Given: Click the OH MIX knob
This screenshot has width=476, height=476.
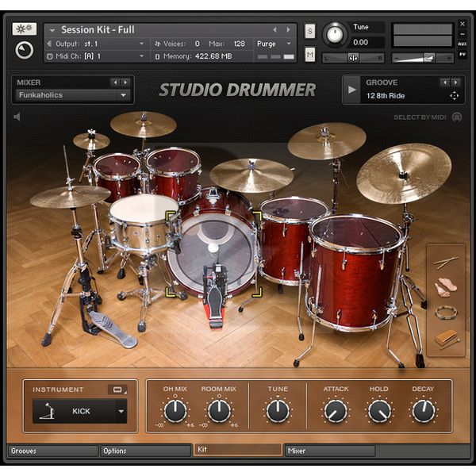Looking at the screenshot, I should click(x=175, y=411).
